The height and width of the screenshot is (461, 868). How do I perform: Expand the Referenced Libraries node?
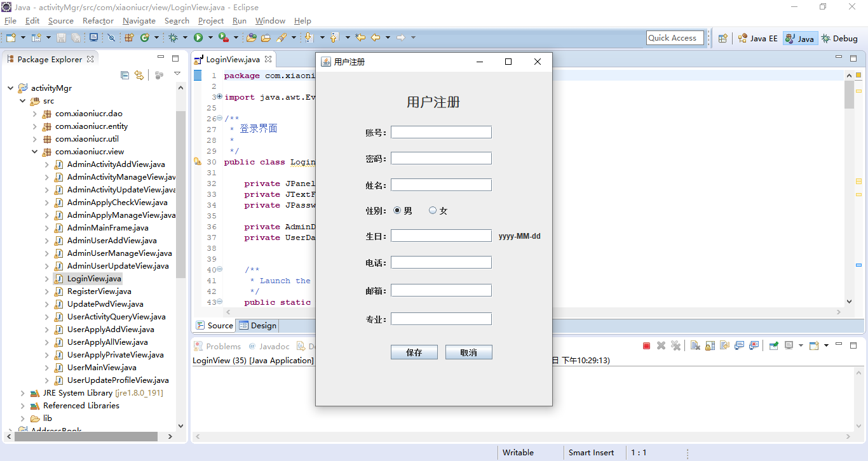[23, 406]
